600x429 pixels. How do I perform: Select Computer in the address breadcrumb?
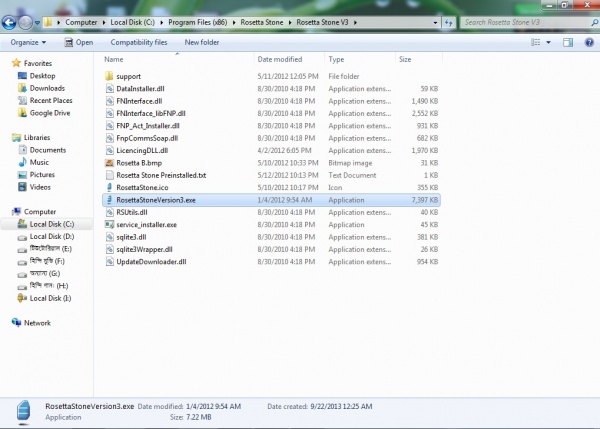pos(81,23)
